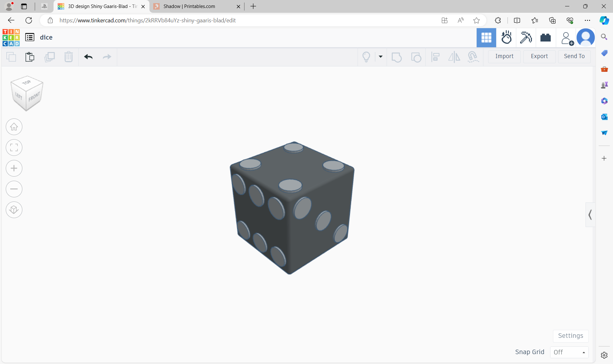
Task: Click the browser favorites star icon
Action: 476,20
